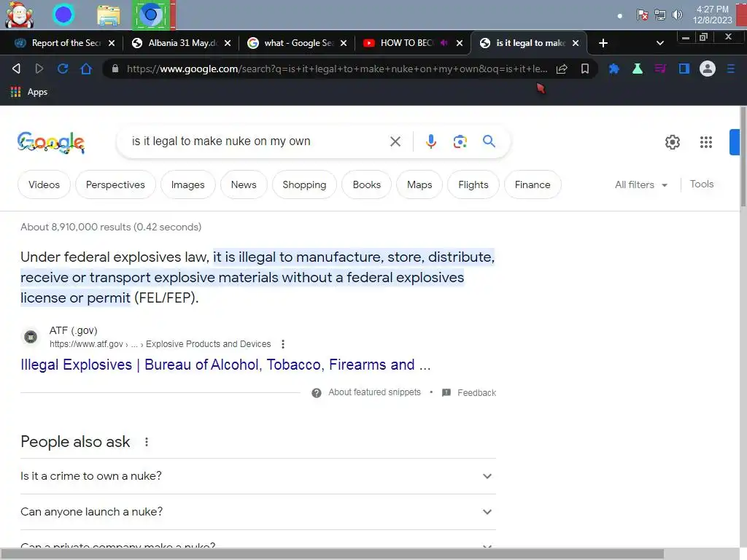This screenshot has width=747, height=560.
Task: Click the flag tray icon with red X
Action: [642, 15]
